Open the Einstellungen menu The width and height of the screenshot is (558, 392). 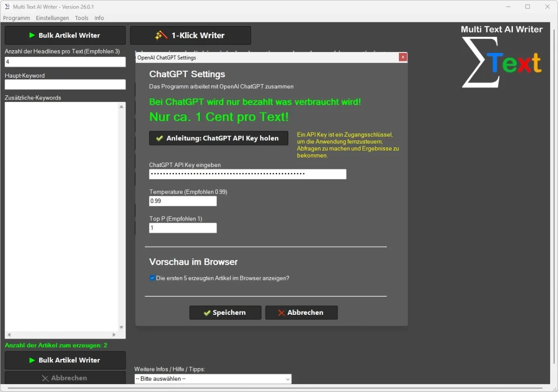pyautogui.click(x=52, y=18)
